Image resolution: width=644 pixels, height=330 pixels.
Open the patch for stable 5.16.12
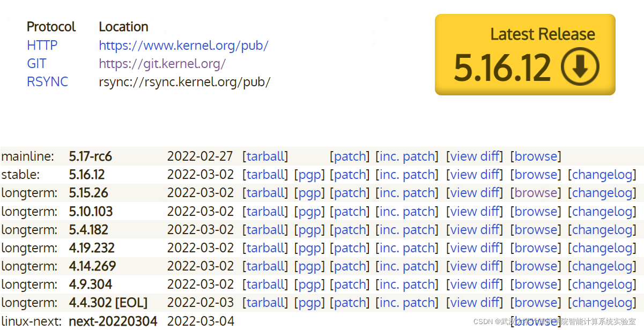pos(350,174)
